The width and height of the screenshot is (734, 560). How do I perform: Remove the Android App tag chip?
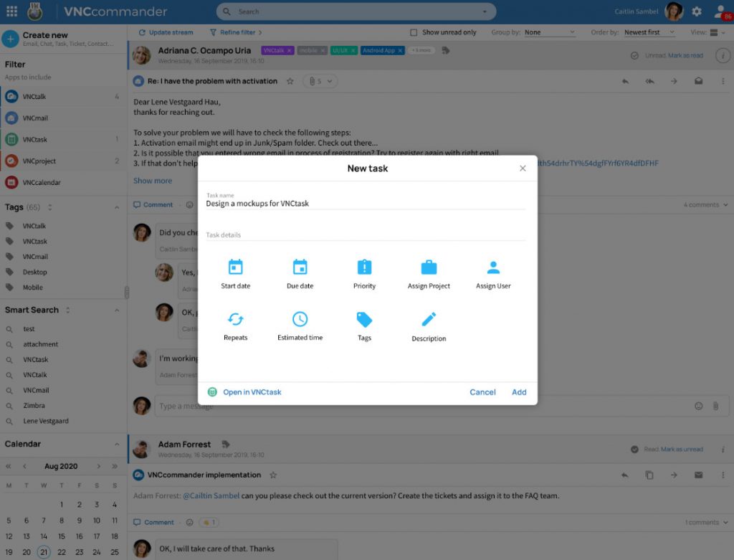pyautogui.click(x=400, y=51)
